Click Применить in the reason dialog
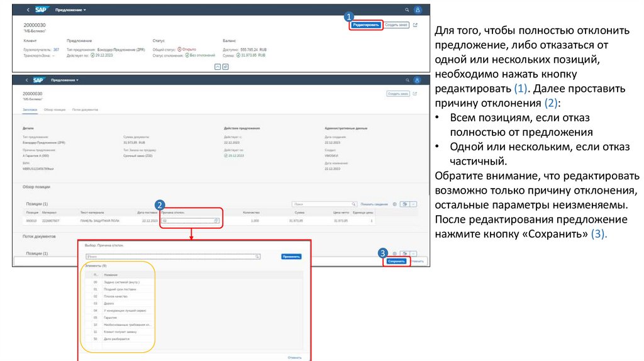 point(291,257)
